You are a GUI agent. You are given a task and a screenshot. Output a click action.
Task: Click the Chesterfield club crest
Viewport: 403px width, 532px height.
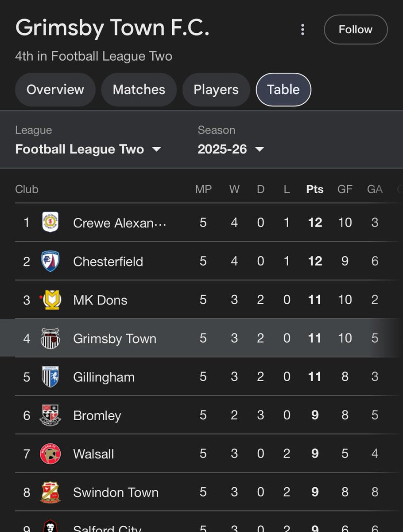[x=50, y=261]
